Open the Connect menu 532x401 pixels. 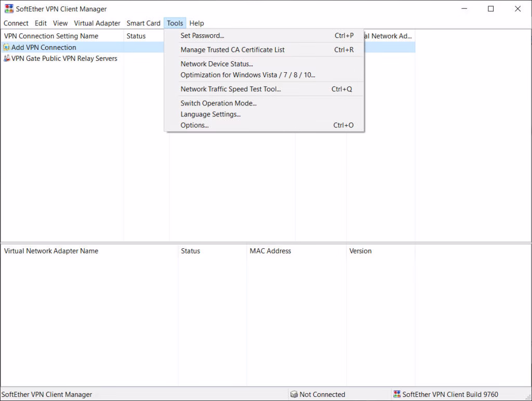[16, 23]
